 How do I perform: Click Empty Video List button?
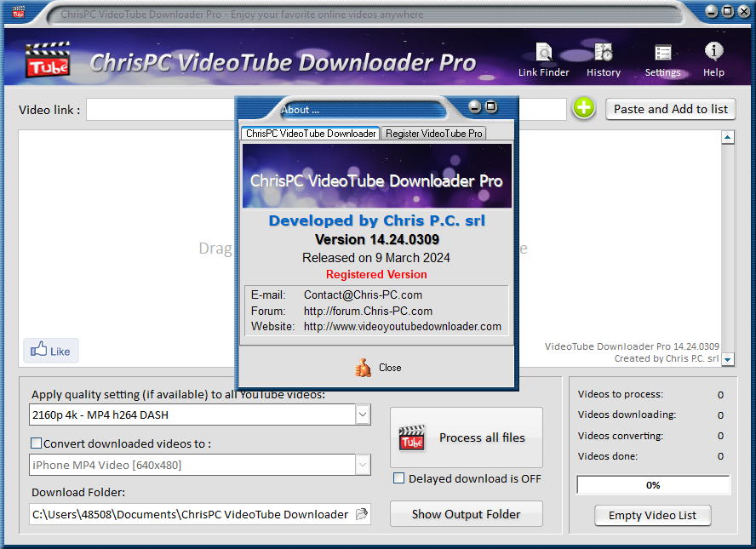point(652,515)
